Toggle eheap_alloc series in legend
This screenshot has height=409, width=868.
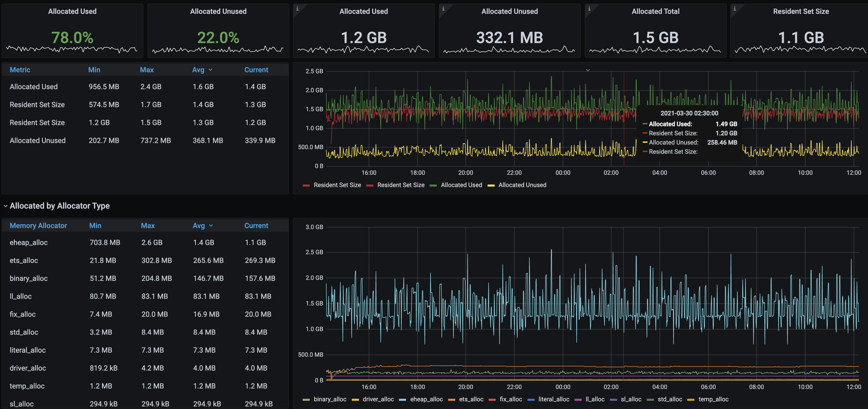click(426, 399)
